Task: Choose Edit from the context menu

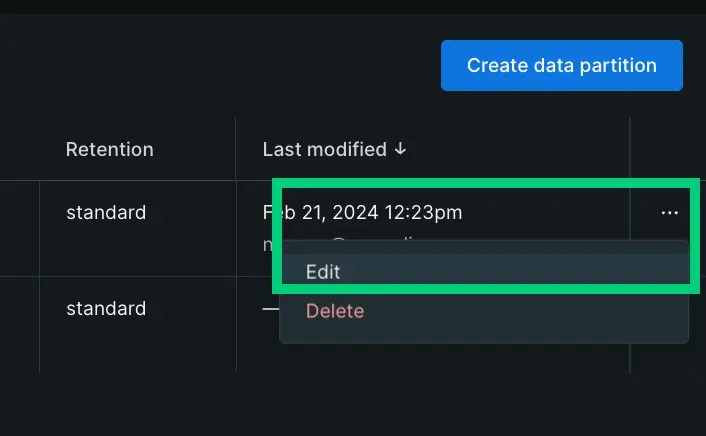Action: [324, 271]
